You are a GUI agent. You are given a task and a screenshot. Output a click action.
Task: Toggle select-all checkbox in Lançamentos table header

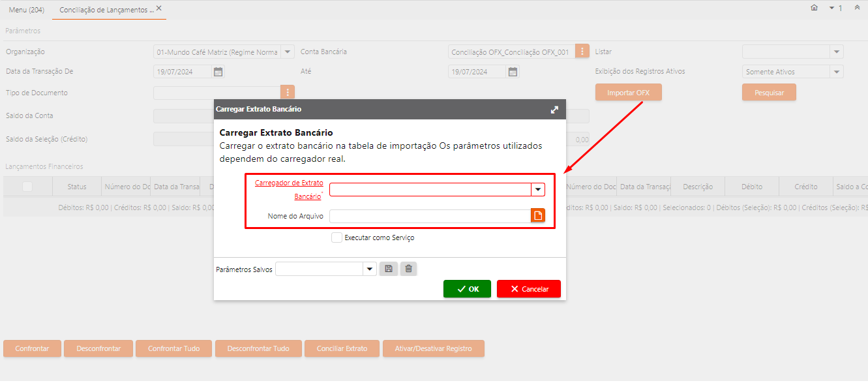(27, 187)
